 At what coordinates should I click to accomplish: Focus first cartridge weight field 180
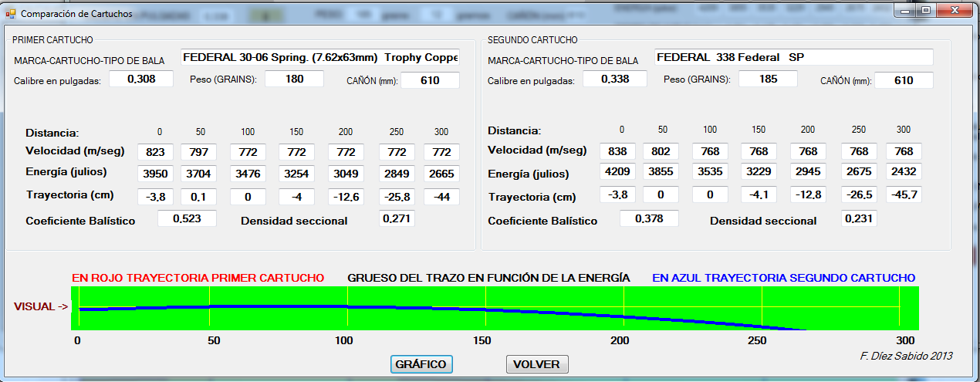pos(294,79)
